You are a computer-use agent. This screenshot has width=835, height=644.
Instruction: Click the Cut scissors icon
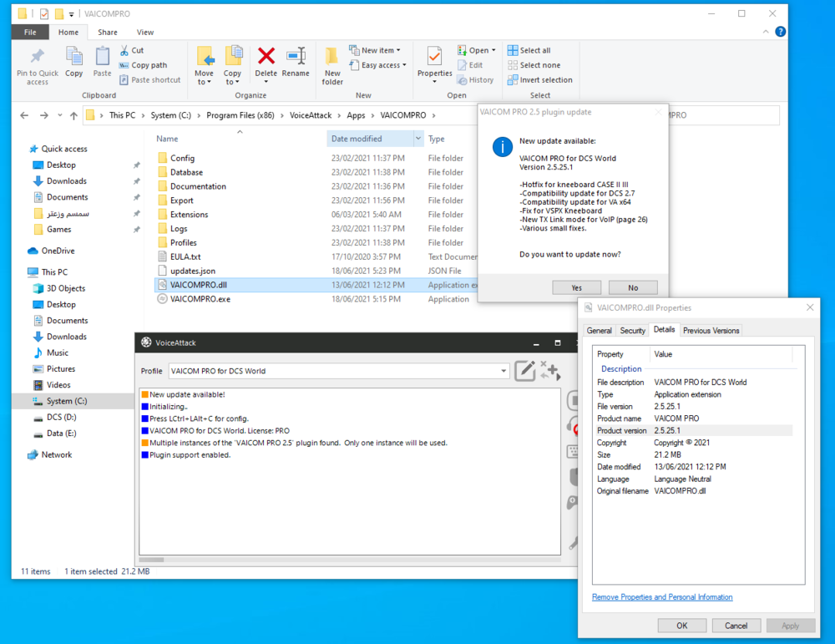point(124,50)
